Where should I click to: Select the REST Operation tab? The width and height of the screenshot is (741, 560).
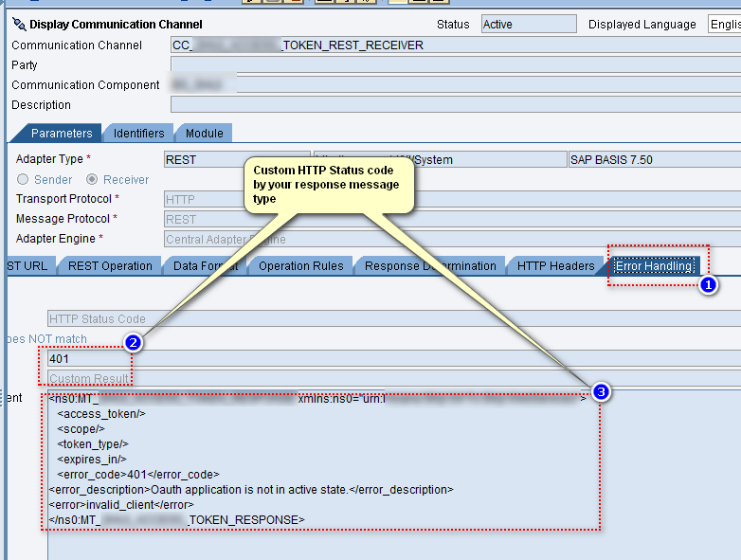(110, 266)
